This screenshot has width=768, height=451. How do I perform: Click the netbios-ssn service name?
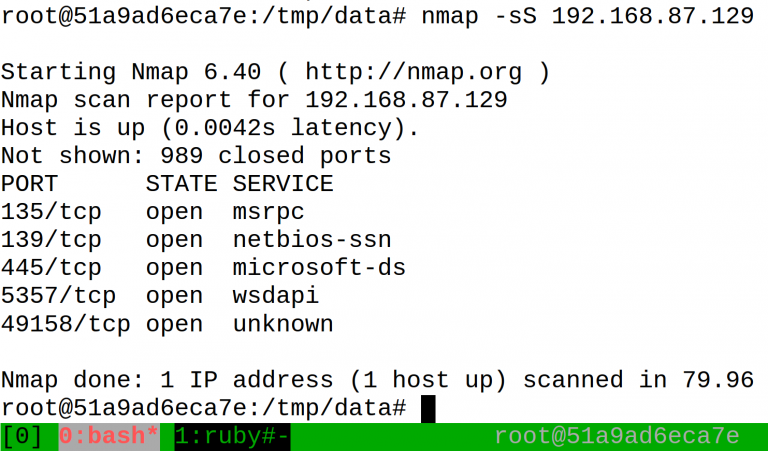tap(312, 240)
